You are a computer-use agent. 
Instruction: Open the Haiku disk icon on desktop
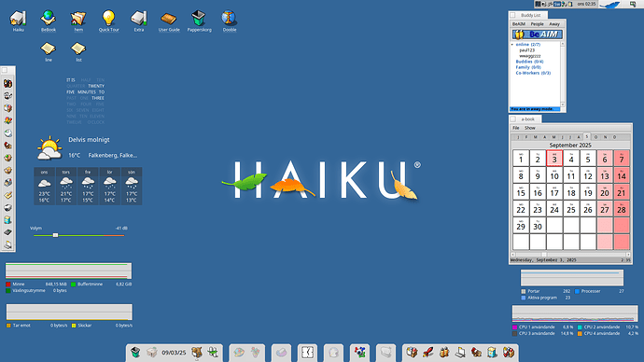click(x=18, y=18)
